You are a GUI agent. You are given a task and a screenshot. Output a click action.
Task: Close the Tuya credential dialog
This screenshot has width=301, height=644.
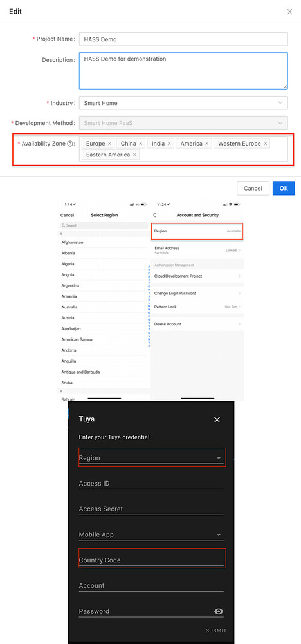point(217,420)
